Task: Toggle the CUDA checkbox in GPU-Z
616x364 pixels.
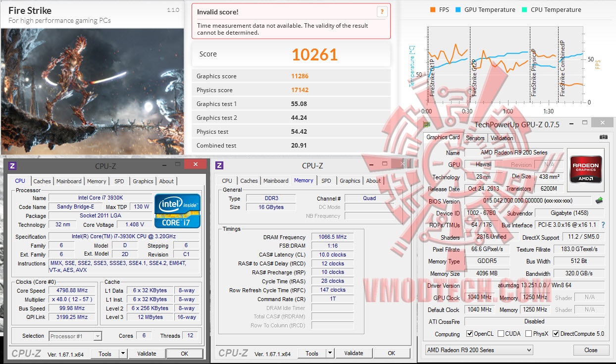Action: [x=501, y=334]
